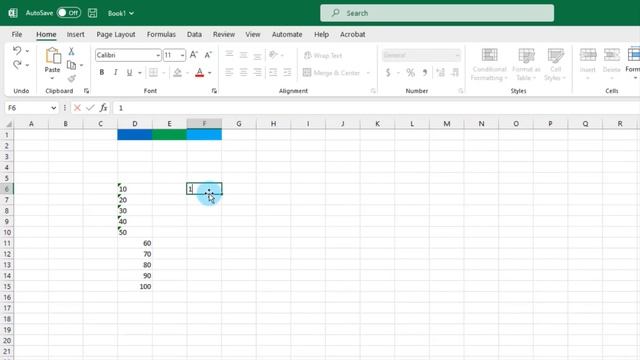This screenshot has height=360, width=640.
Task: Confirm the entry with checkmark icon
Action: tap(90, 108)
